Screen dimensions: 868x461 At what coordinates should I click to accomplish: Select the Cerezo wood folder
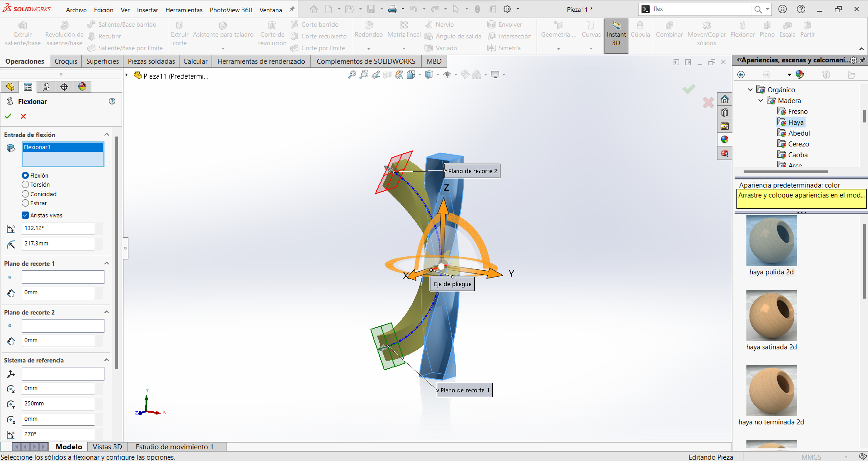point(798,144)
